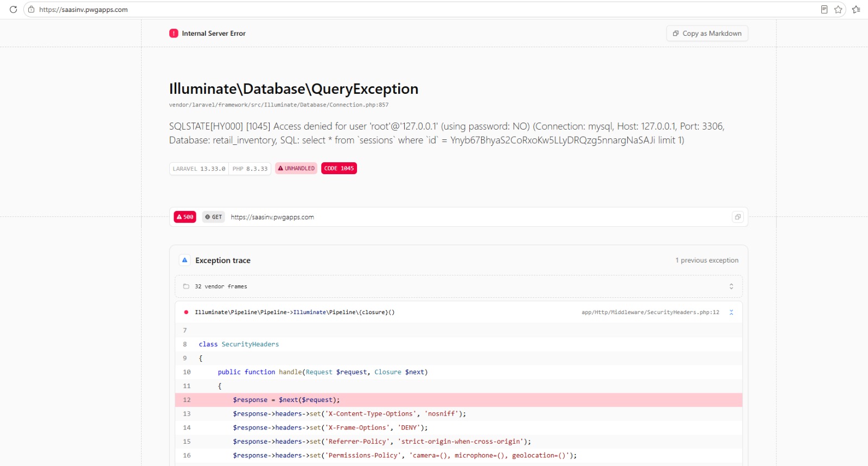868x466 pixels.
Task: Click the red Internal Server Error alert icon
Action: [174, 33]
